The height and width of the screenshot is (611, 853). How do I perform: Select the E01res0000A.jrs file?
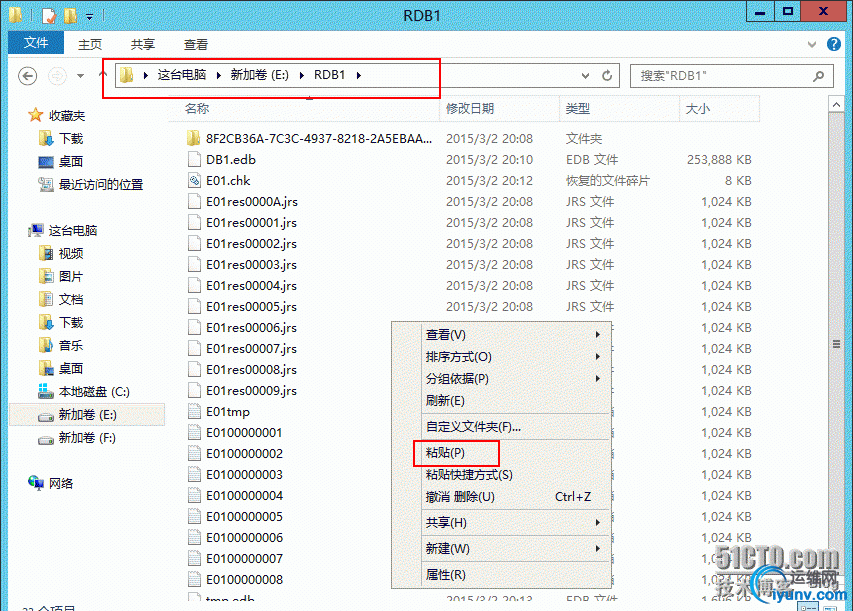tap(252, 202)
